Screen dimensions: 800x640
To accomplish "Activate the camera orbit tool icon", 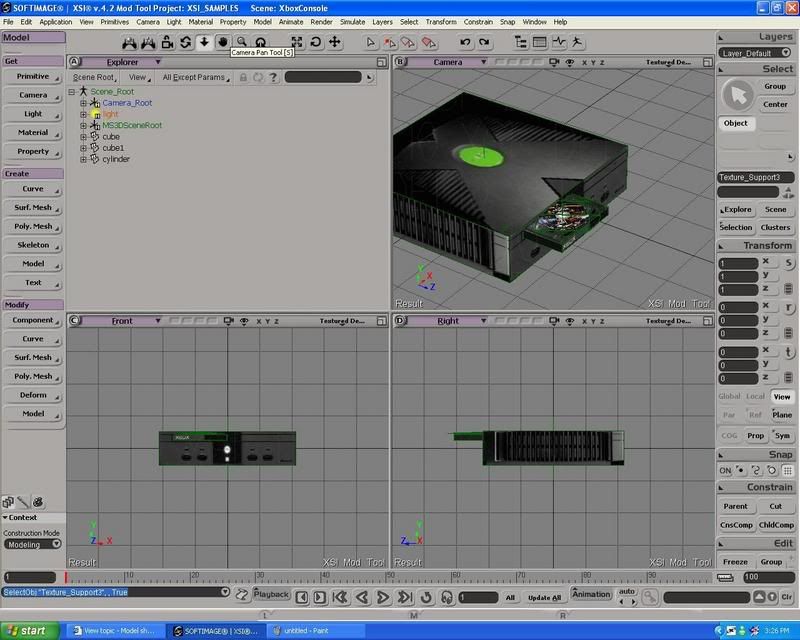I will click(260, 42).
